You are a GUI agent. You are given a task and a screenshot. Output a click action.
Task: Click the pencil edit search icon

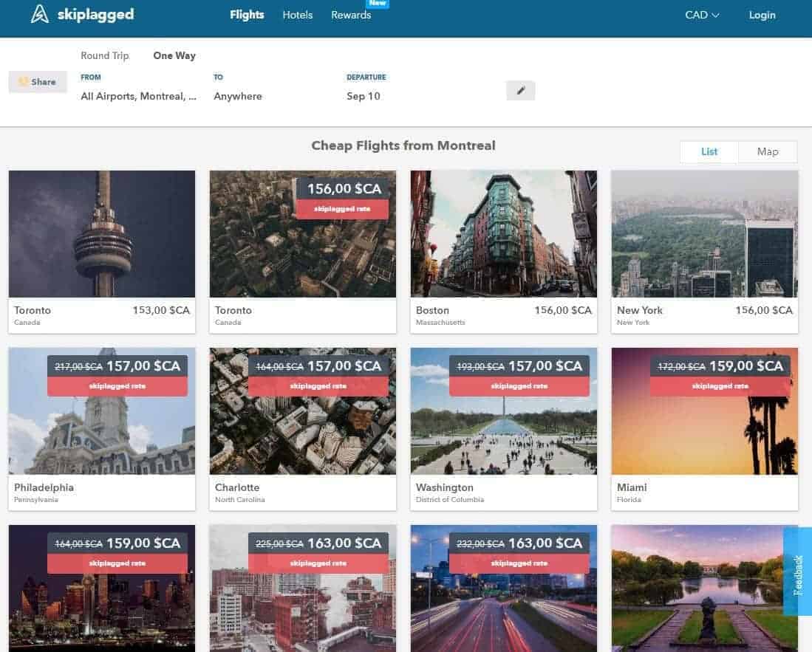click(520, 90)
